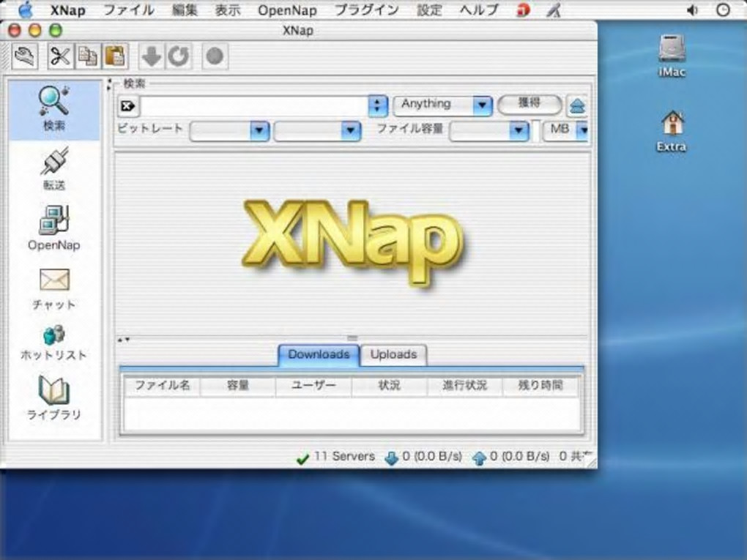Open the OpenNap menu in menu bar
This screenshot has height=560, width=747.
pos(287,10)
